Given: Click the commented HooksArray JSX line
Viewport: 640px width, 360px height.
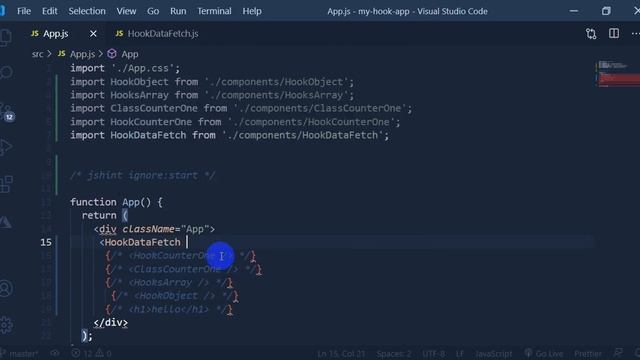Looking at the screenshot, I should [169, 282].
